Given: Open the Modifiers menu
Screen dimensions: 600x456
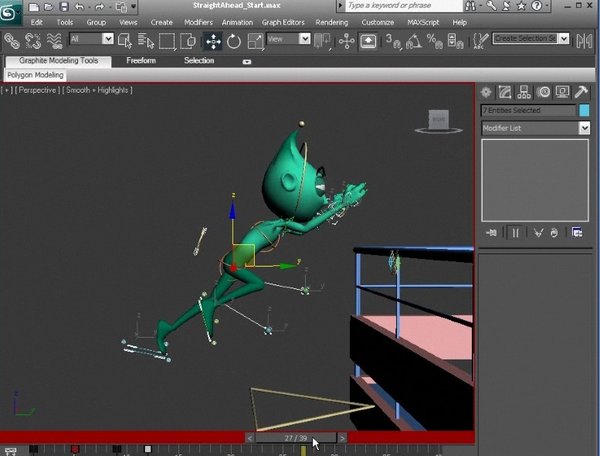Looking at the screenshot, I should point(198,22).
